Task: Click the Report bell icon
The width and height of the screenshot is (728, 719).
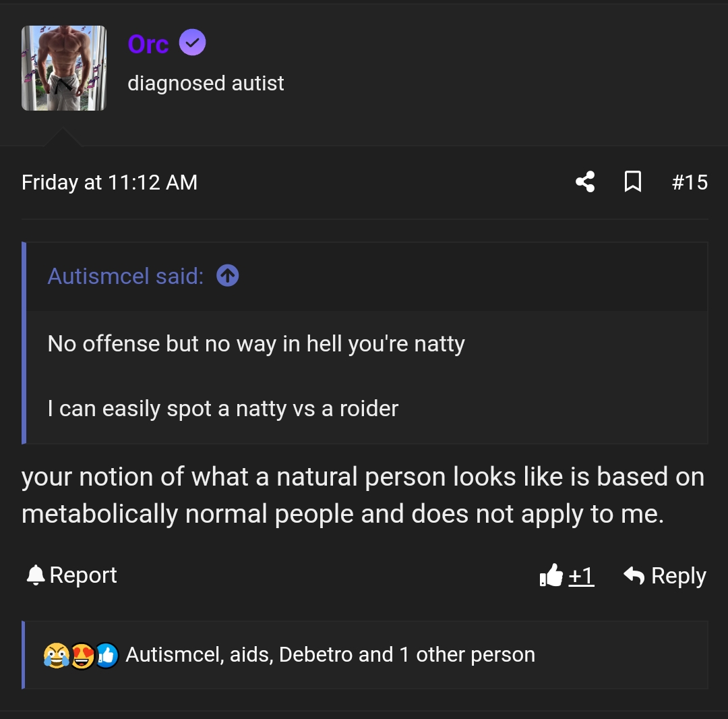Action: [35, 575]
